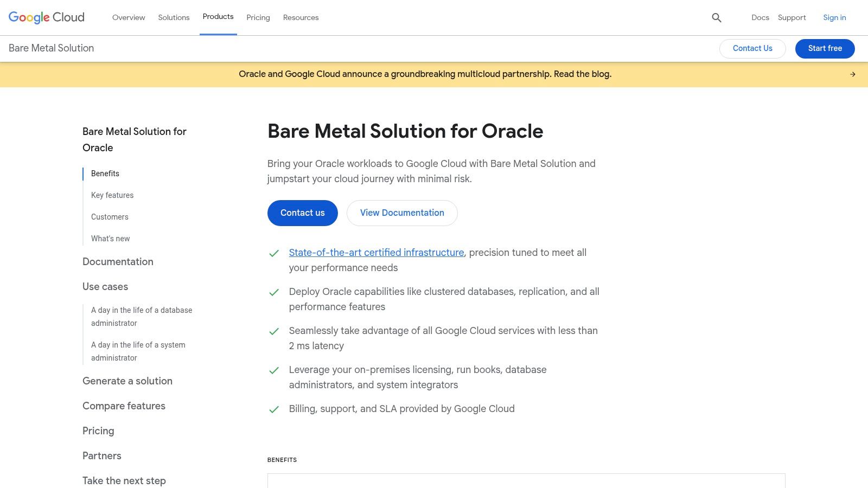Open the Overview menu item

(129, 17)
